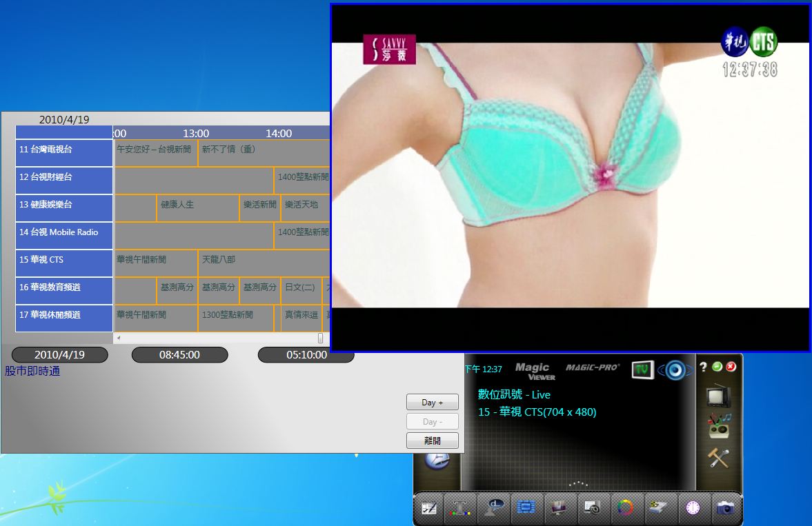This screenshot has width=812, height=526.
Task: Open help with the question mark icon
Action: (x=703, y=367)
